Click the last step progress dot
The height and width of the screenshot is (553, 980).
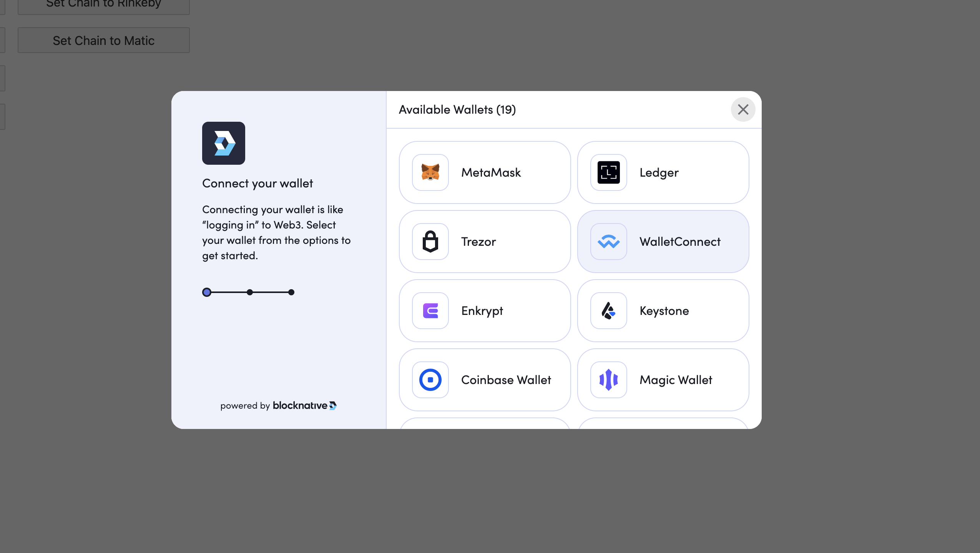point(291,292)
